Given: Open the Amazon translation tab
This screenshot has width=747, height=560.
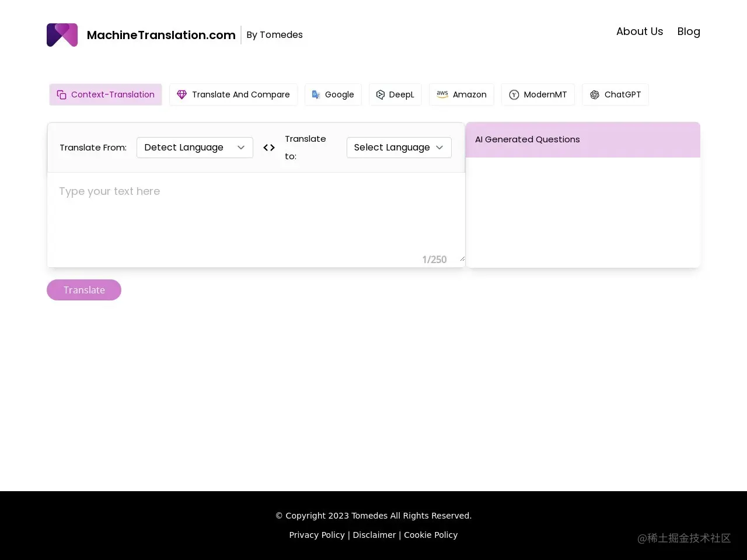Looking at the screenshot, I should 462,94.
